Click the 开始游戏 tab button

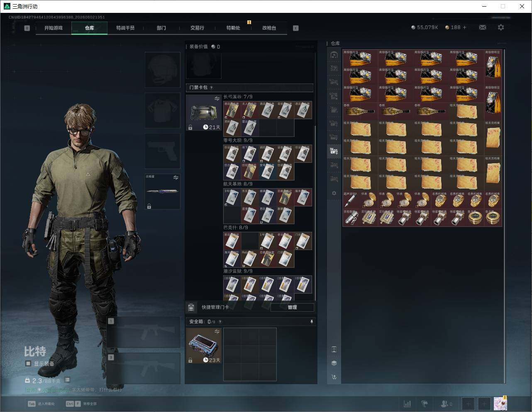(54, 28)
